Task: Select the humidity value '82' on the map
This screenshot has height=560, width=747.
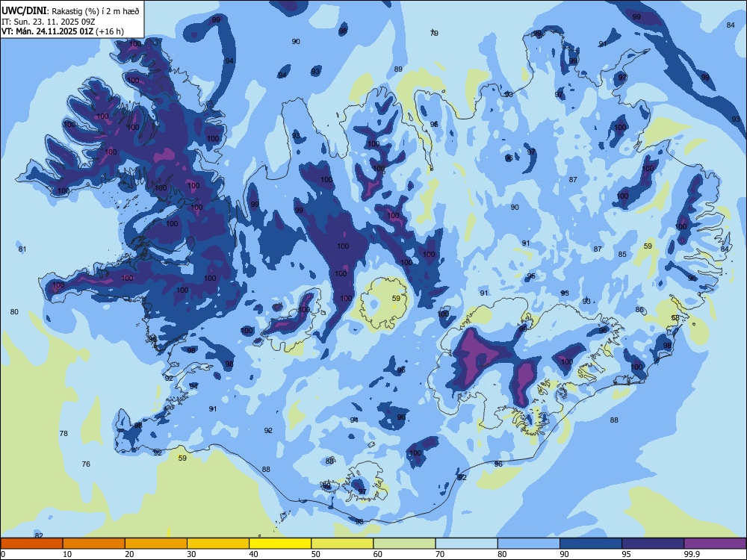Action: (x=39, y=535)
